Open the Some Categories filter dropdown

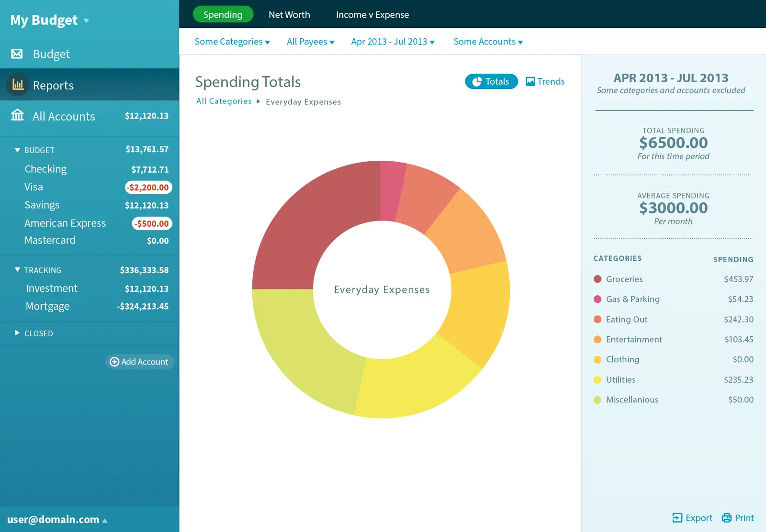232,42
